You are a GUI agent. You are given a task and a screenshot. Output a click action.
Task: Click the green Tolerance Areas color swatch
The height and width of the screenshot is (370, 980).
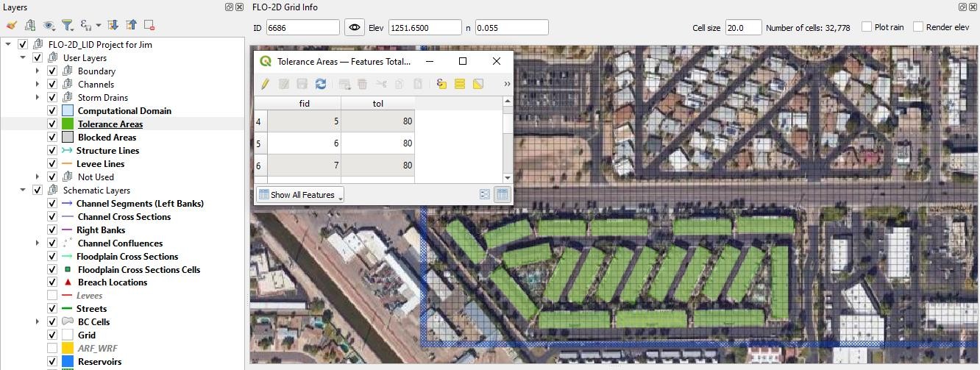(x=68, y=124)
